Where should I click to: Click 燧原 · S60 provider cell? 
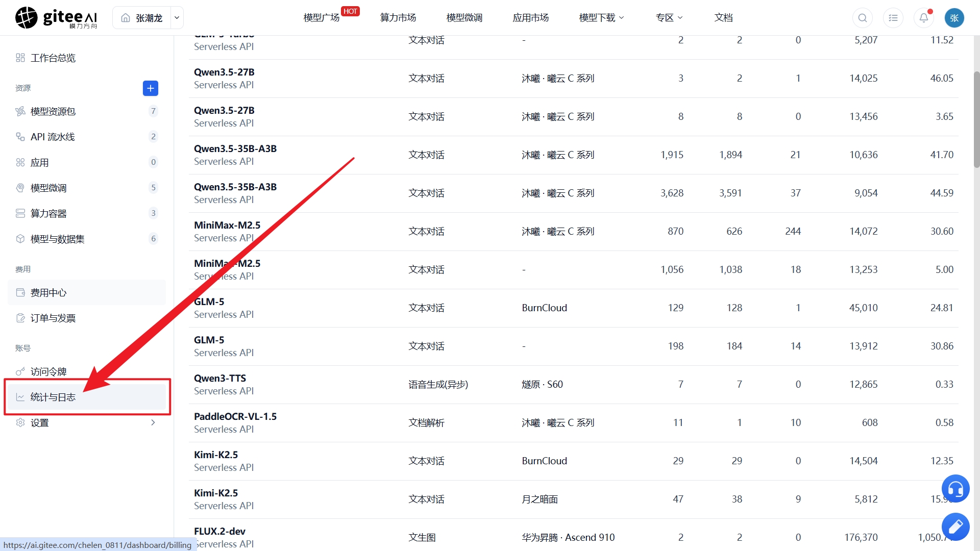click(x=542, y=385)
